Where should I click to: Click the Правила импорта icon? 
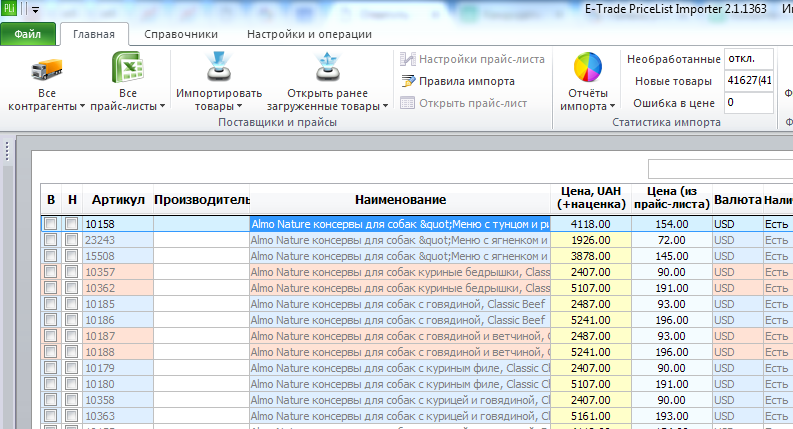[x=408, y=81]
